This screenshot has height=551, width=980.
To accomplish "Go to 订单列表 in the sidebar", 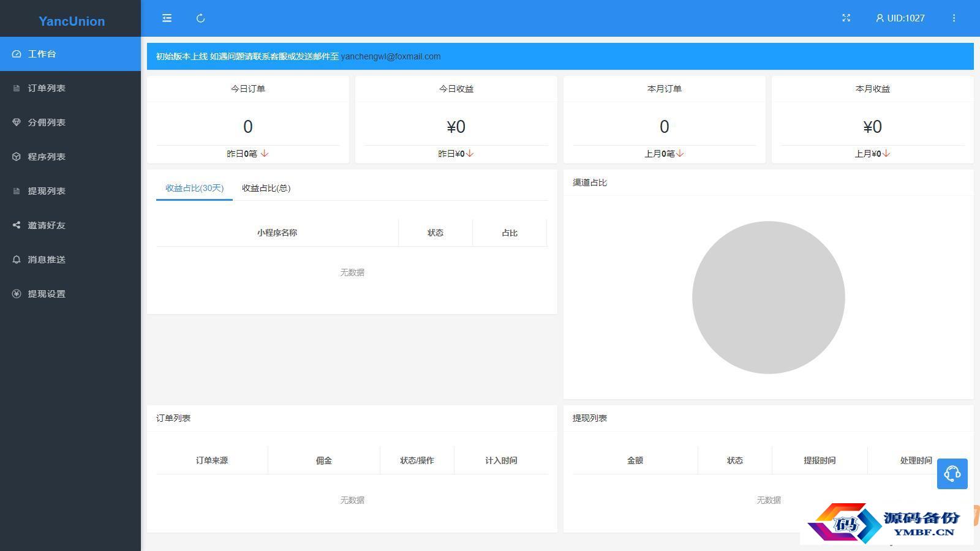I will [70, 88].
